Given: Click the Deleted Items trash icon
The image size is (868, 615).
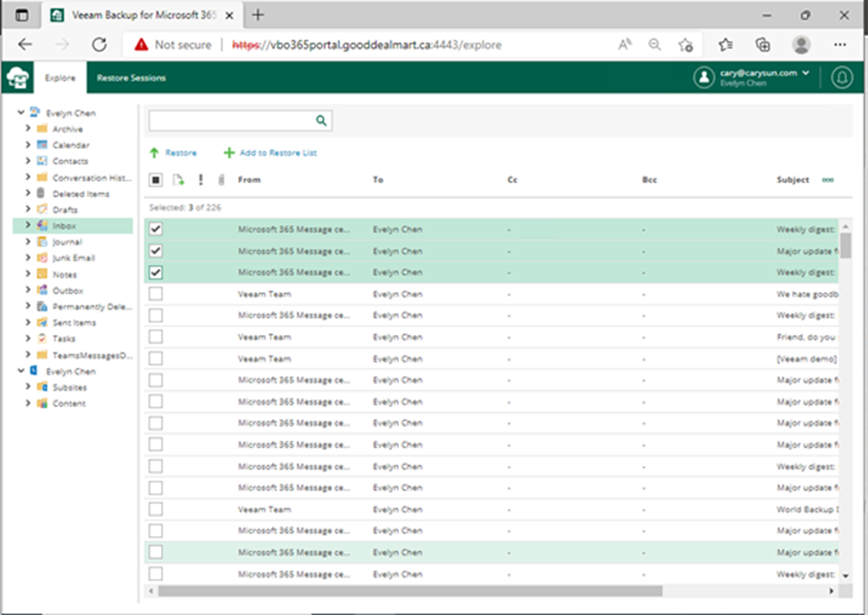Looking at the screenshot, I should 41,193.
